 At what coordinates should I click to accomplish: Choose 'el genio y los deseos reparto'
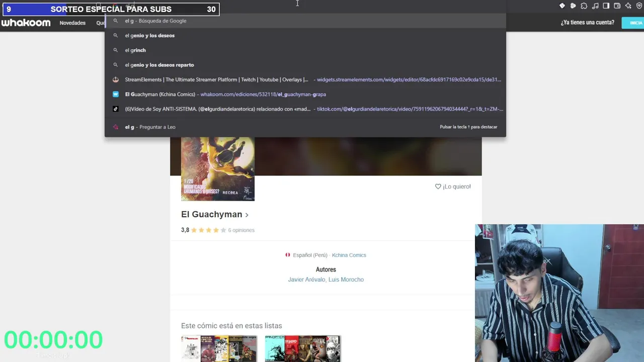click(305, 65)
